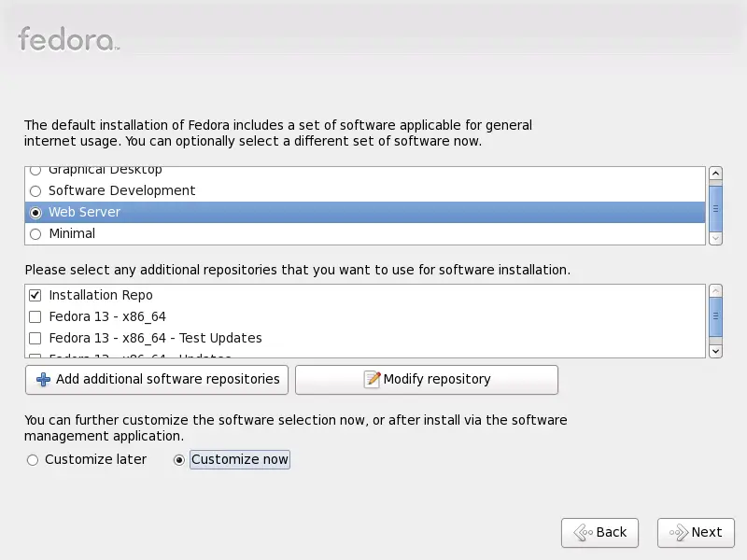Select the Software Development radio option
This screenshot has width=747, height=560.
click(35, 191)
